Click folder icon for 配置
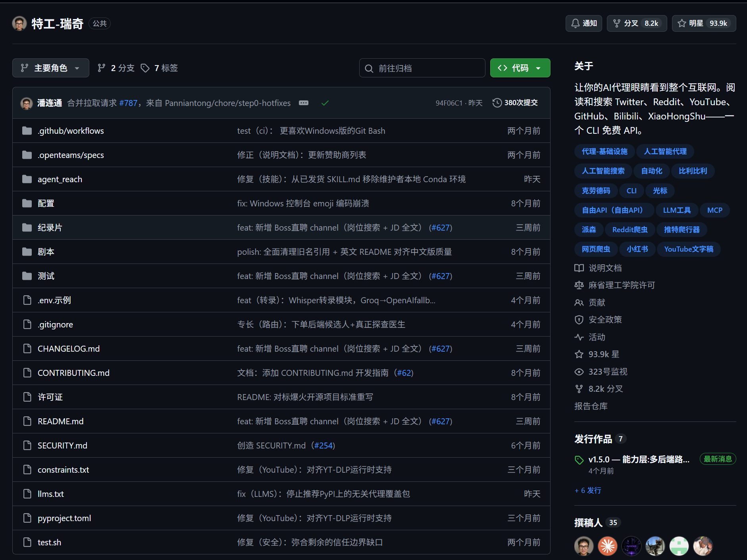Viewport: 747px width, 560px height. tap(27, 203)
